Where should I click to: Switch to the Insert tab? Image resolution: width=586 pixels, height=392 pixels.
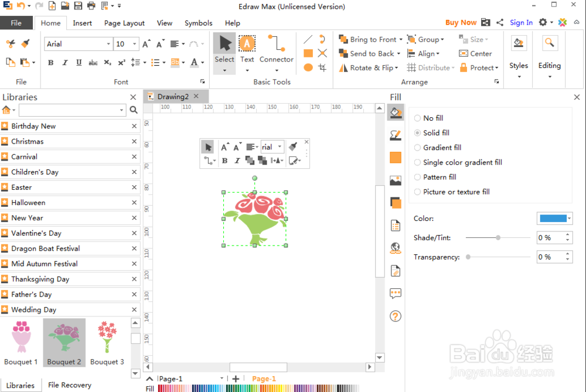coord(82,23)
